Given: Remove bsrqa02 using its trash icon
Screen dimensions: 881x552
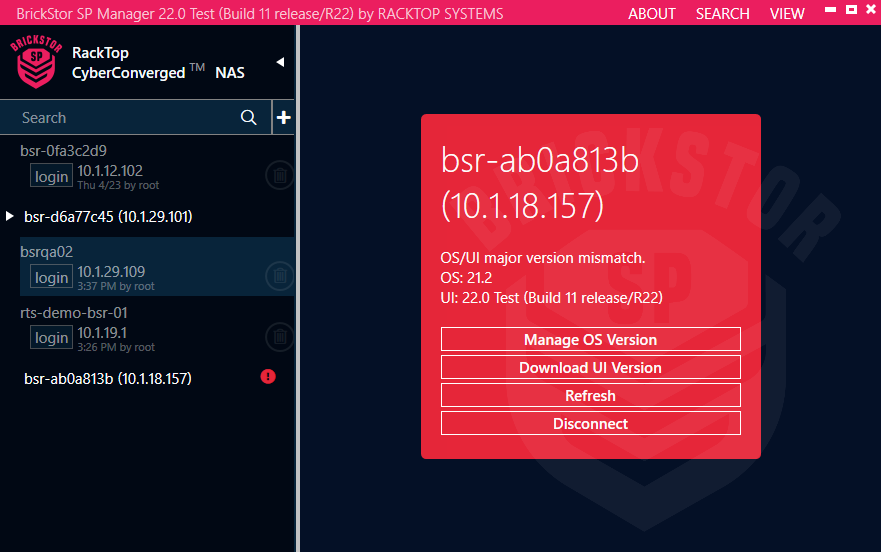Looking at the screenshot, I should [x=280, y=276].
